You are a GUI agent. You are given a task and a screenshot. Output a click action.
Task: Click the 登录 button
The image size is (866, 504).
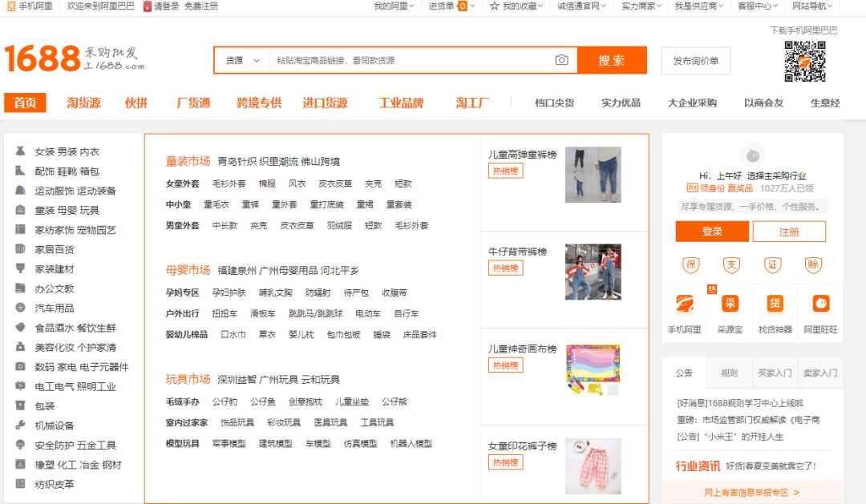click(710, 231)
